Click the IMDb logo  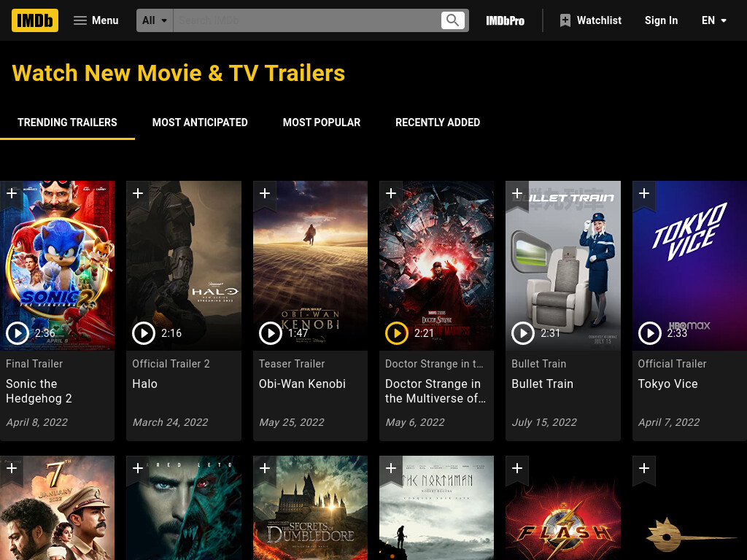click(35, 20)
